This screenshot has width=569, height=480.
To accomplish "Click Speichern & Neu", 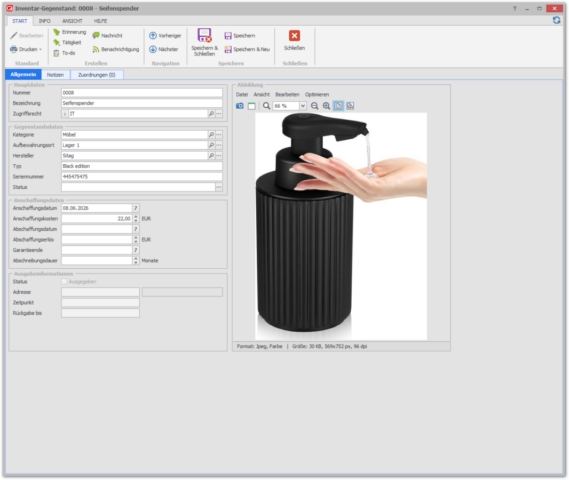I will (247, 49).
